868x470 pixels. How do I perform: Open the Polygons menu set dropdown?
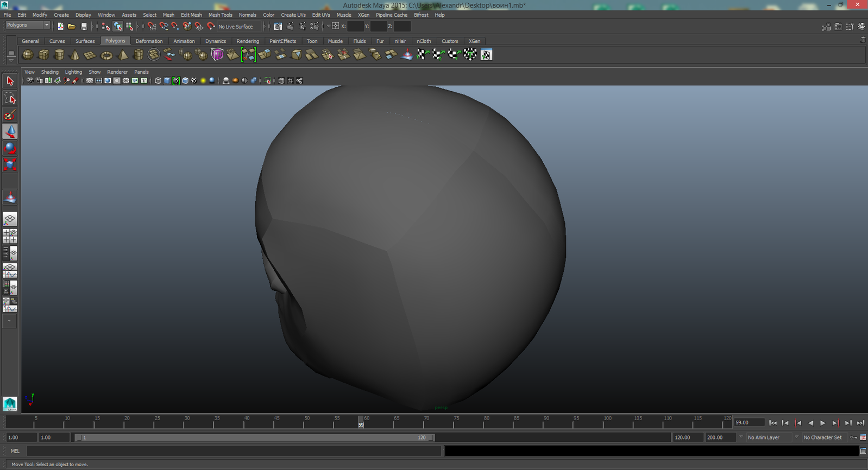28,25
